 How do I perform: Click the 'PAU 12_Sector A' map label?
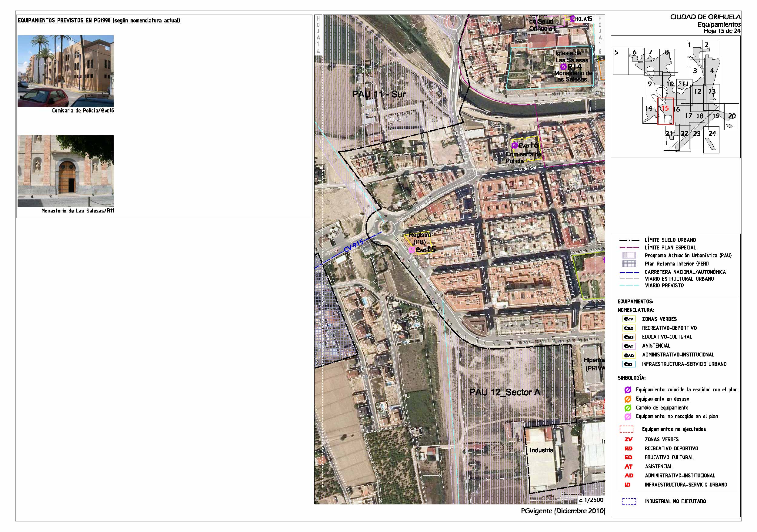[505, 392]
